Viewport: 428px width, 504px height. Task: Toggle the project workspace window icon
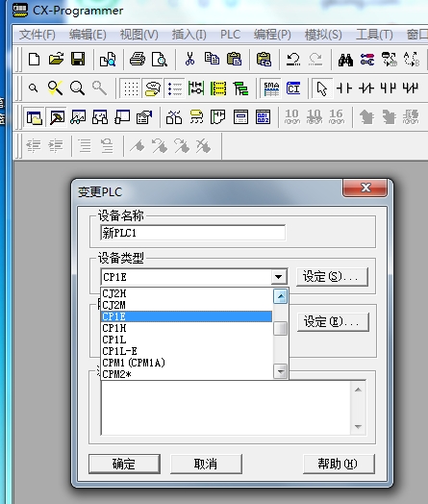(35, 117)
